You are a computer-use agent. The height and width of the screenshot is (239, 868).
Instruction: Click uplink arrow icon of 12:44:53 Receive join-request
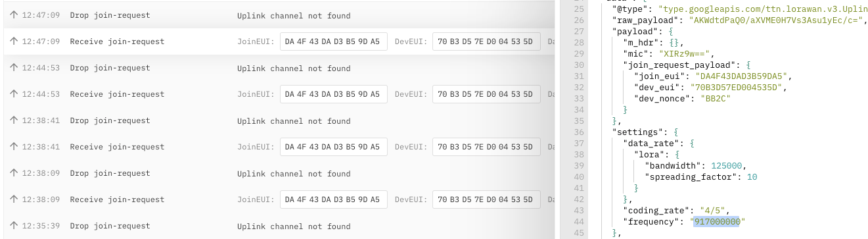coord(14,94)
